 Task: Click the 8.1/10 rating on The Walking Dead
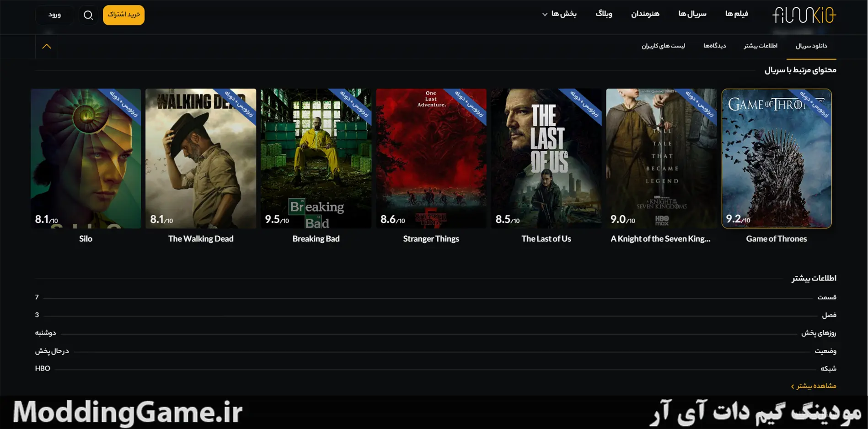(x=161, y=220)
